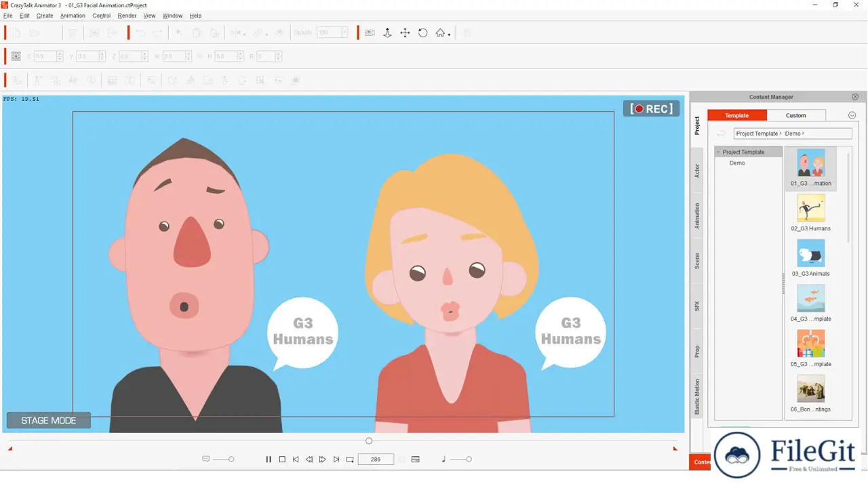Collapse the Project Template tree node
This screenshot has height=488, width=868.
pos(719,152)
